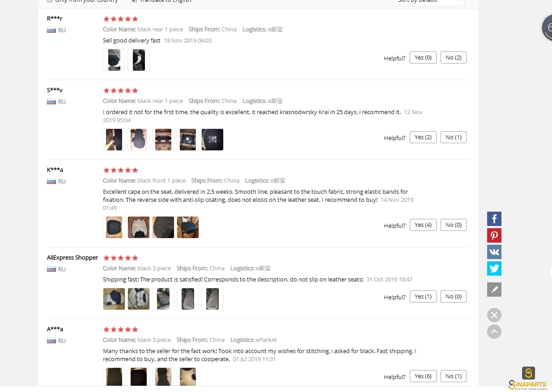Click the Russian flag icon next to R***r
The width and height of the screenshot is (552, 392).
tap(51, 30)
